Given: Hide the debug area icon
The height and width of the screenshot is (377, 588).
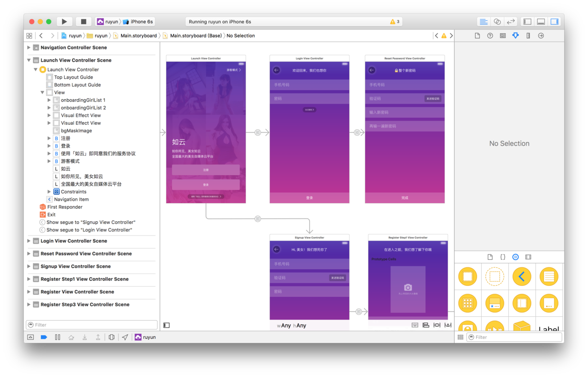Looking at the screenshot, I should click(x=30, y=337).
